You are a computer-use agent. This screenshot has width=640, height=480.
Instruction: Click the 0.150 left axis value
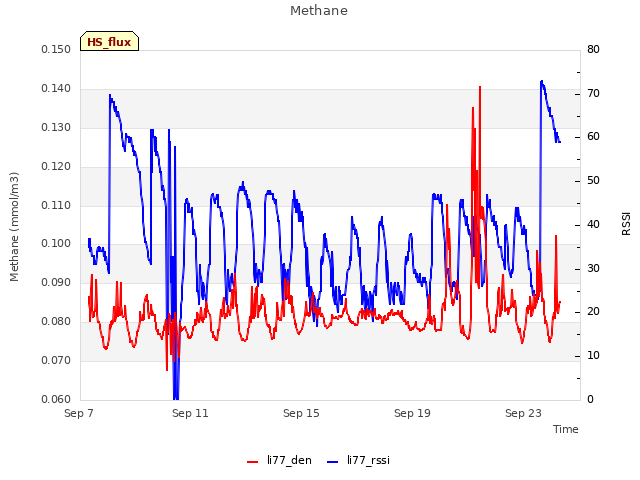point(56,50)
